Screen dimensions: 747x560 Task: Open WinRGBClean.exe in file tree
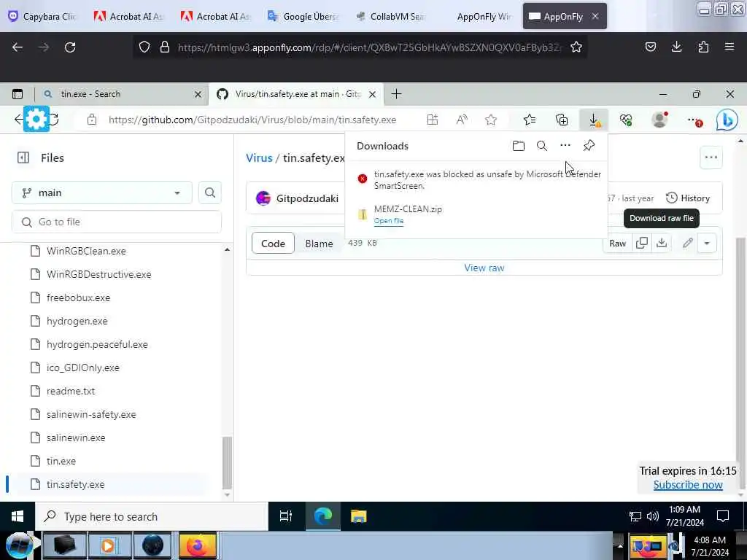click(86, 251)
